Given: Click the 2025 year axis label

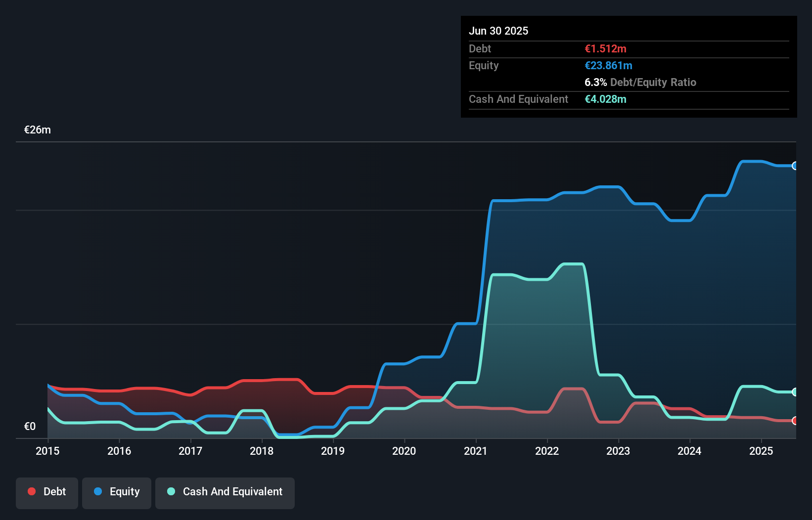Looking at the screenshot, I should [761, 451].
